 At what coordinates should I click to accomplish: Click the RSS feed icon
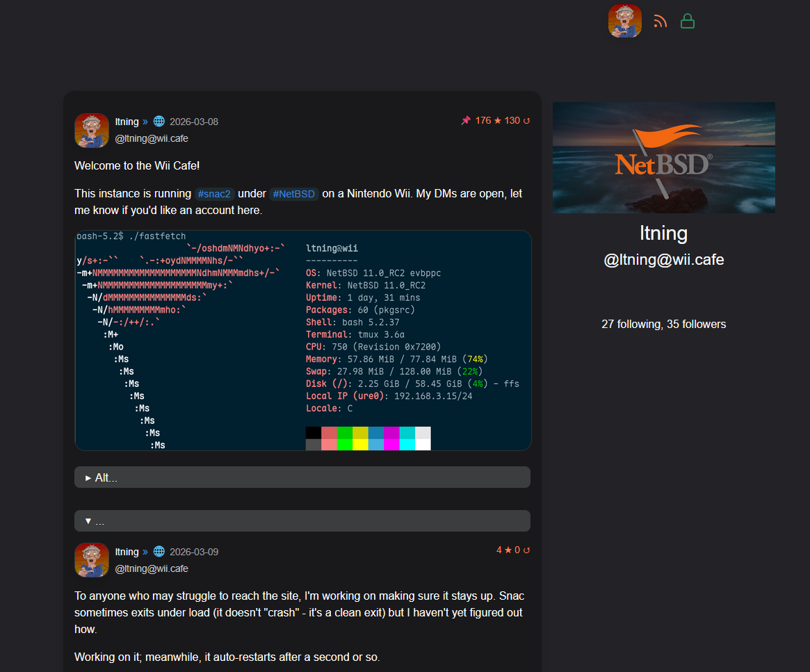pos(660,22)
